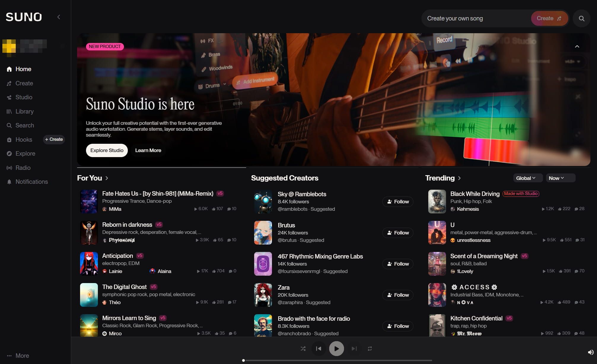Image resolution: width=597 pixels, height=364 pixels.
Task: Mute the volume speaker icon
Action: pyautogui.click(x=590, y=352)
